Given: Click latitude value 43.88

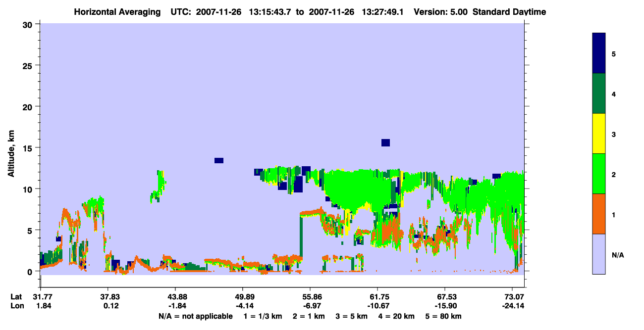Looking at the screenshot, I should click(175, 297).
